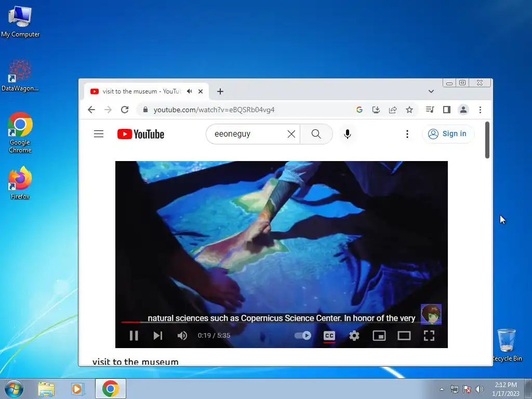Select DataWagon desktop shortcut
The width and height of the screenshot is (532, 399).
pyautogui.click(x=20, y=75)
